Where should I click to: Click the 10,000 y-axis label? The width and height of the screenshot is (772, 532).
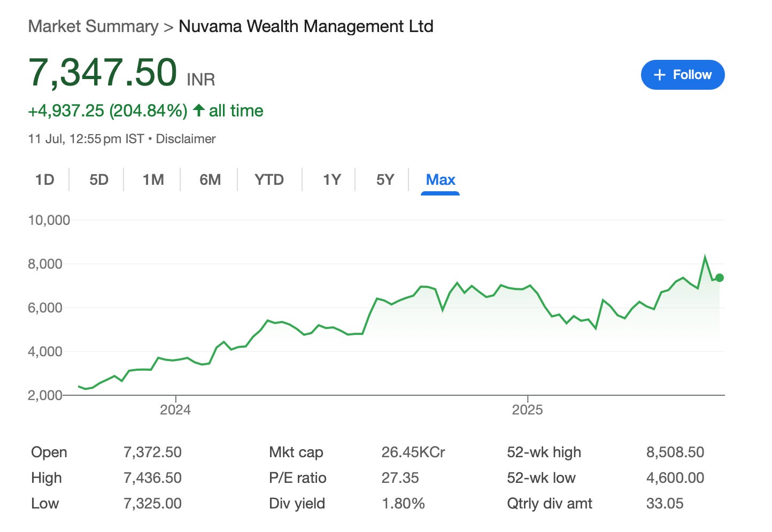click(49, 220)
